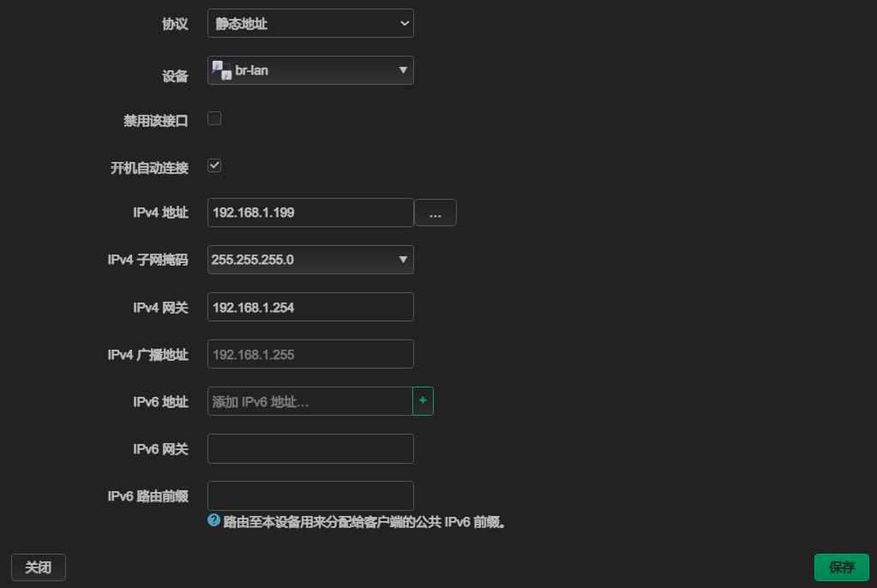Click the 添加 IPv6 地址 input box
877x588 pixels.
pyautogui.click(x=309, y=401)
